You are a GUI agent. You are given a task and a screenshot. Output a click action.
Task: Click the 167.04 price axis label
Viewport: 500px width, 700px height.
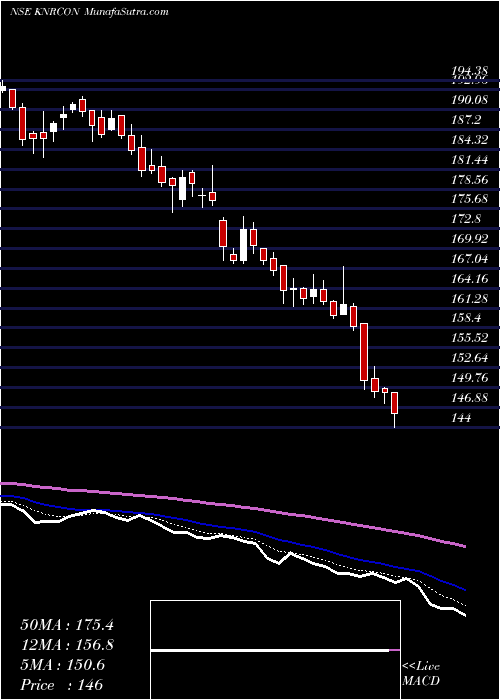pyautogui.click(x=469, y=259)
